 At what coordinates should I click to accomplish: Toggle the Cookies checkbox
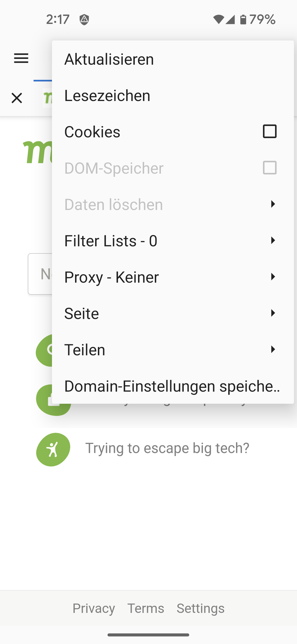pos(269,131)
